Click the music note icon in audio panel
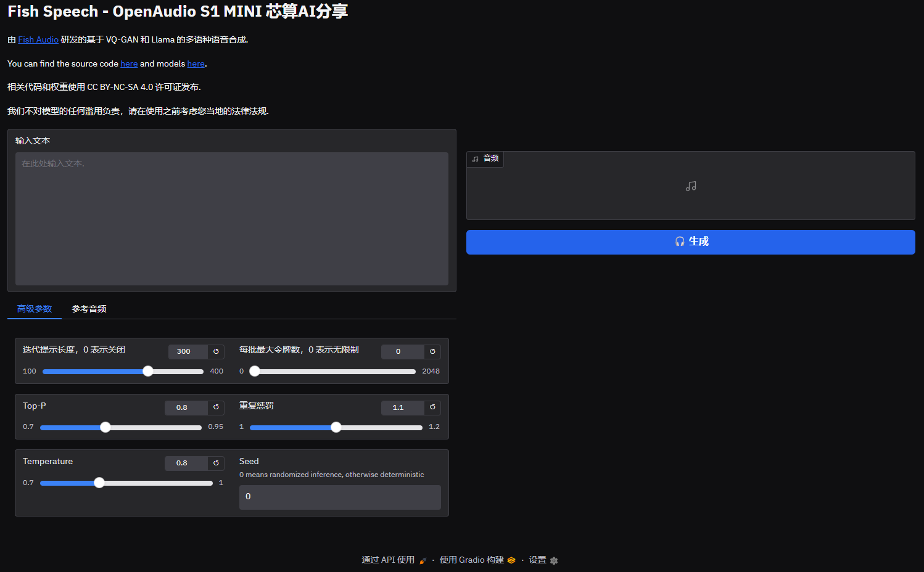Image resolution: width=924 pixels, height=572 pixels. pos(691,186)
